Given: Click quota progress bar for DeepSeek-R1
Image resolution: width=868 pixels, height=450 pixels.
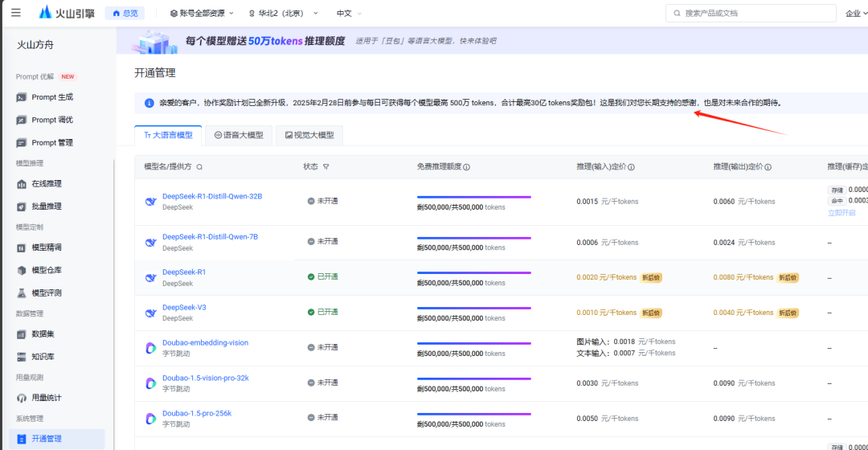Looking at the screenshot, I should 474,273.
